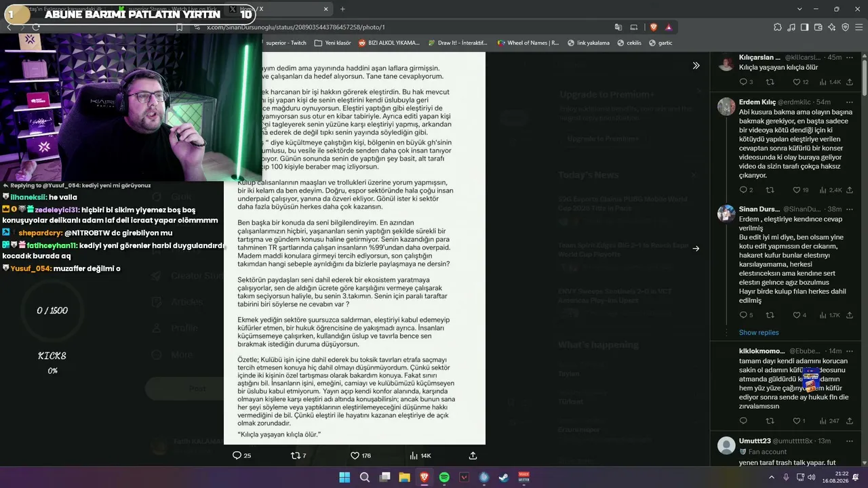Reply to the main photo post

pos(241,455)
